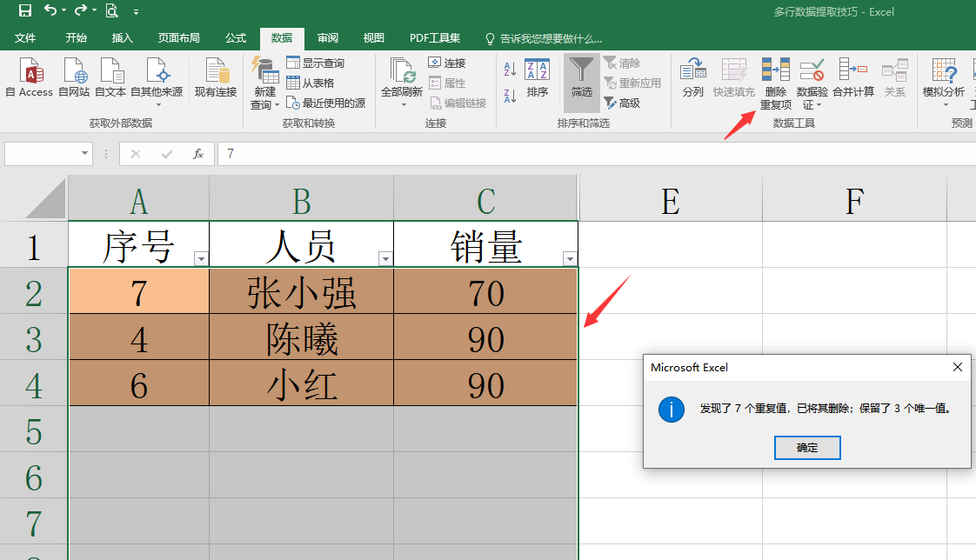Viewport: 976px width, 560px height.
Task: Select cell containing 陈曦
Action: (x=301, y=337)
